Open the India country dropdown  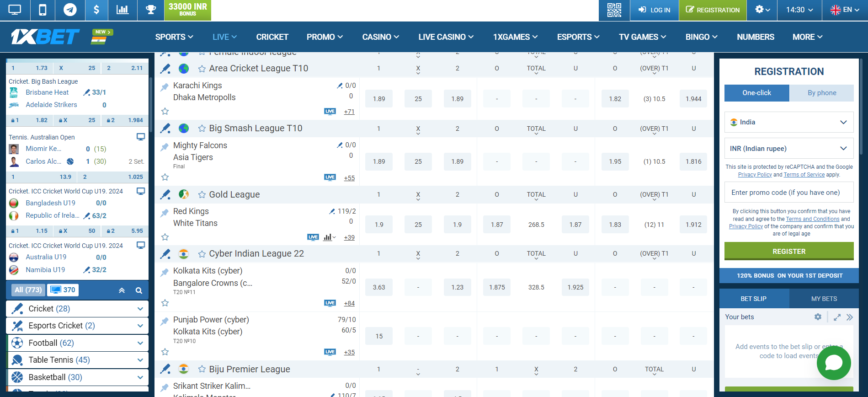(789, 122)
